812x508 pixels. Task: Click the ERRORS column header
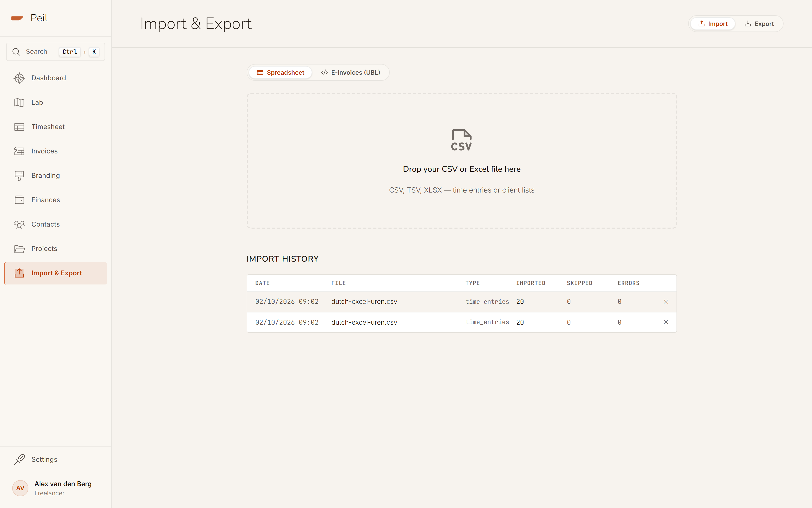click(x=629, y=283)
